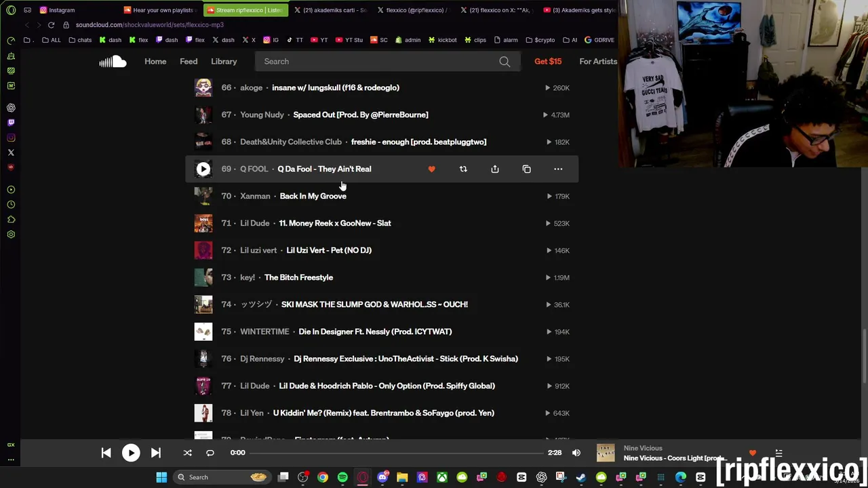
Task: Click the Nine Vicious artwork in the player
Action: click(606, 453)
